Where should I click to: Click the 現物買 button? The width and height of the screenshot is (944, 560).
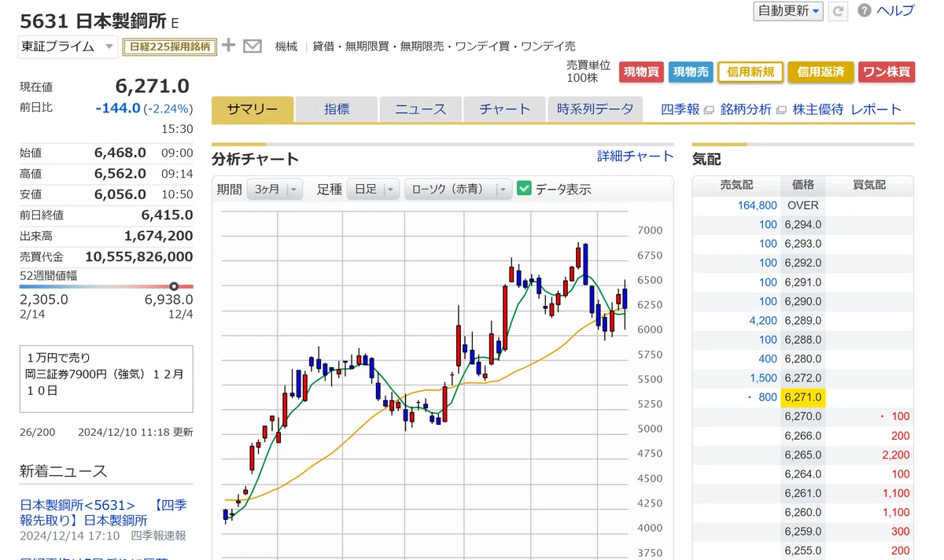641,72
